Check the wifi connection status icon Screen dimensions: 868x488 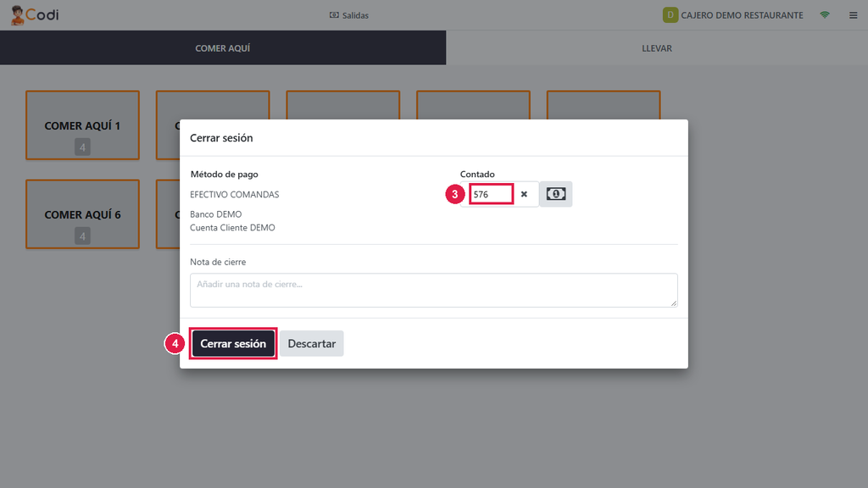pyautogui.click(x=824, y=15)
